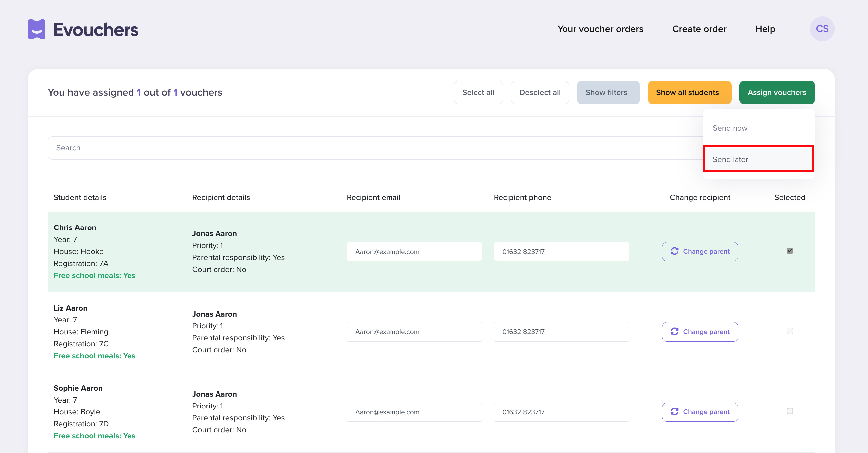Image resolution: width=868 pixels, height=453 pixels.
Task: Click Change parent for Chris Aaron
Action: pos(700,251)
